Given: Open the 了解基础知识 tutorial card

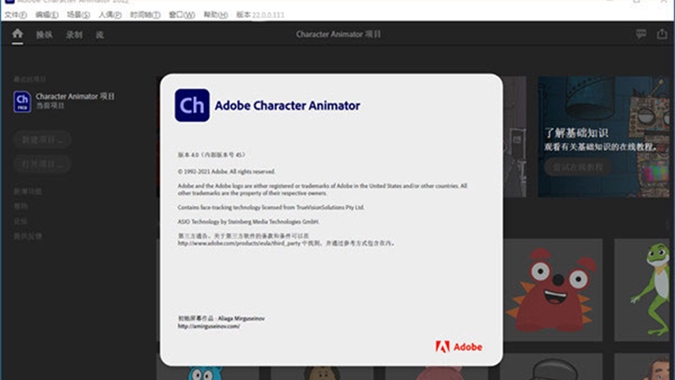Looking at the screenshot, I should pyautogui.click(x=604, y=137).
